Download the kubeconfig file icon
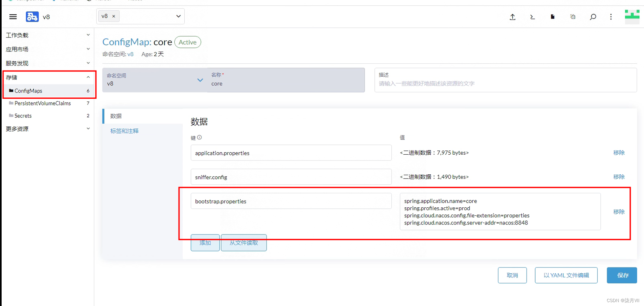The width and height of the screenshot is (644, 306). (x=552, y=16)
